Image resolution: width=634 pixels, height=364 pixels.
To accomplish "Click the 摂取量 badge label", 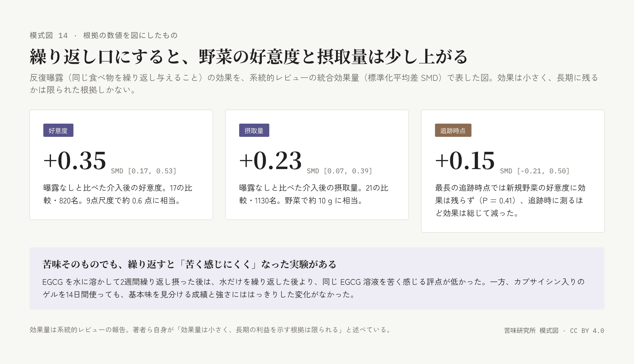I will [254, 130].
